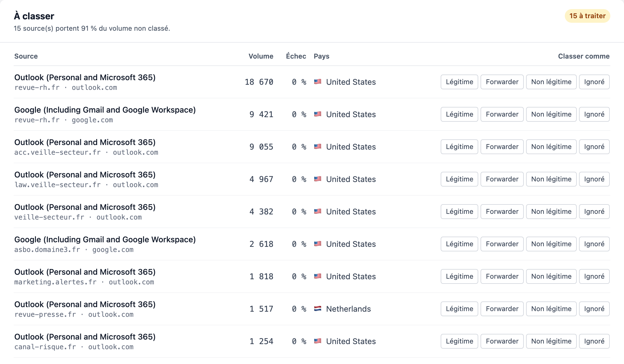Select the volume value 4 967
624x364 pixels.
click(x=261, y=179)
